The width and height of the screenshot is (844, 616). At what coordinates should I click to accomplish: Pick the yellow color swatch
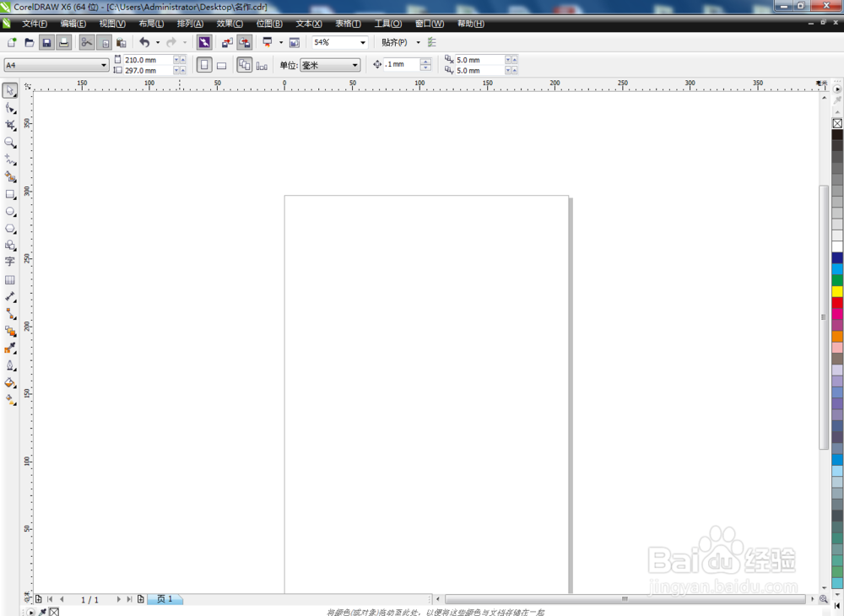click(x=837, y=291)
